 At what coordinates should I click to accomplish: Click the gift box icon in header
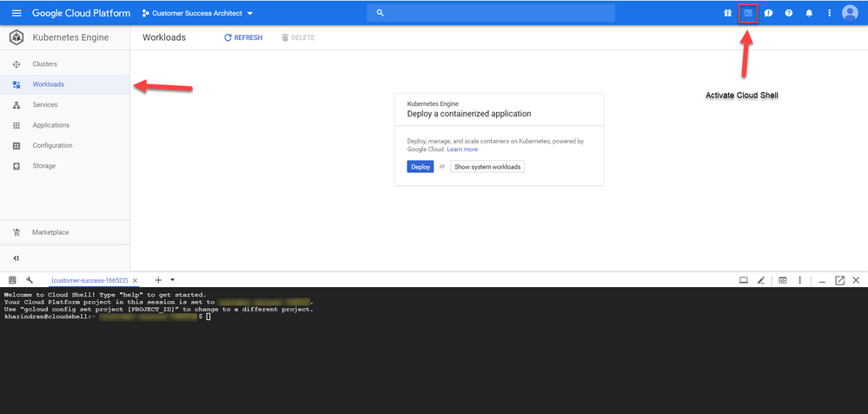click(x=727, y=13)
